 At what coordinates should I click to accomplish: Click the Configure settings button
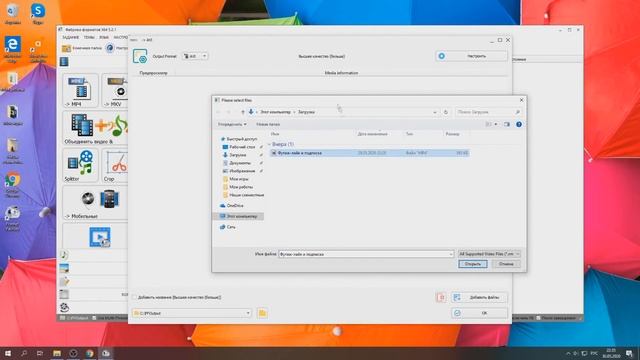(471, 56)
